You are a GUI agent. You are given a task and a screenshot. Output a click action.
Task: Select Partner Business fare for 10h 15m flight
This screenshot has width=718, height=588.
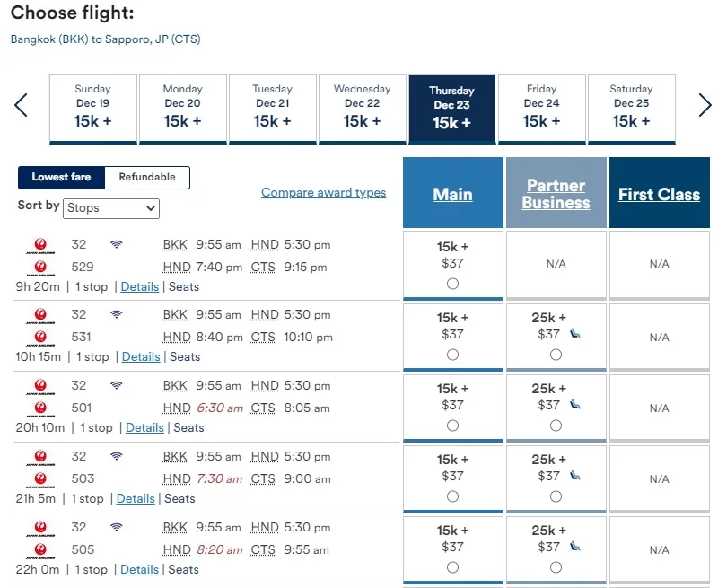[x=556, y=355]
